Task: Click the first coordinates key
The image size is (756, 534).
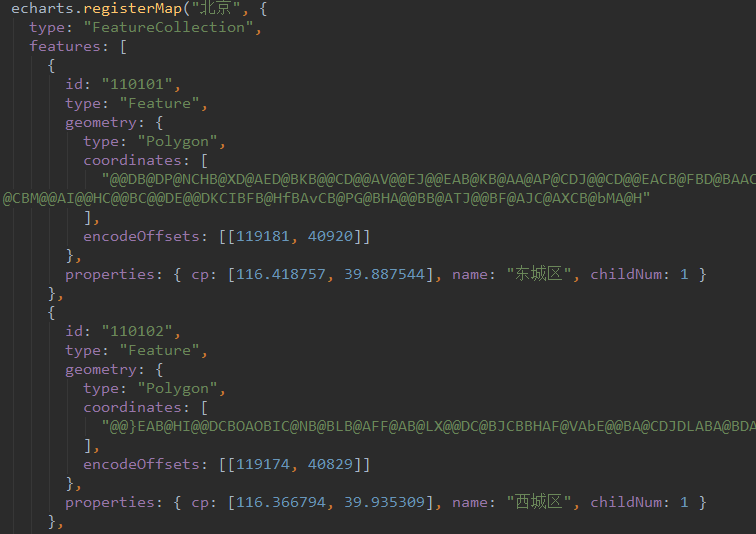Action: pyautogui.click(x=133, y=160)
